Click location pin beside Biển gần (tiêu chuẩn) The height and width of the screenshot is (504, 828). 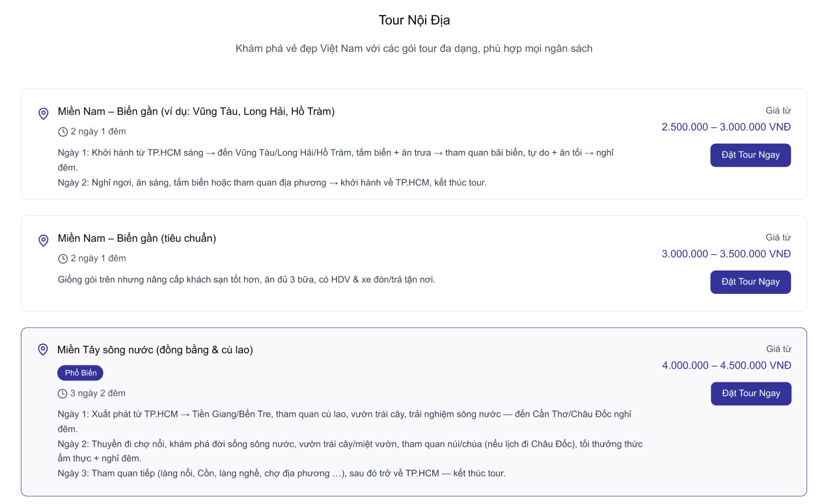pos(44,241)
